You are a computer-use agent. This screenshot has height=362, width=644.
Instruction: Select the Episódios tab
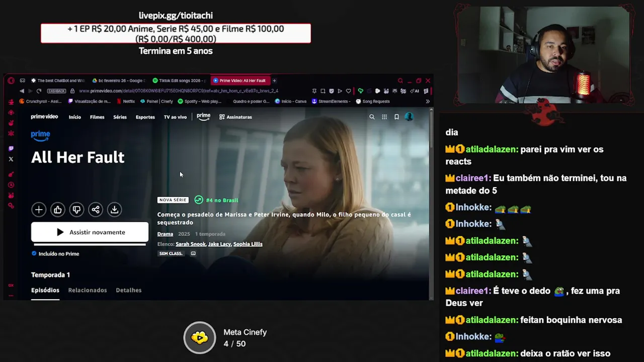point(45,290)
